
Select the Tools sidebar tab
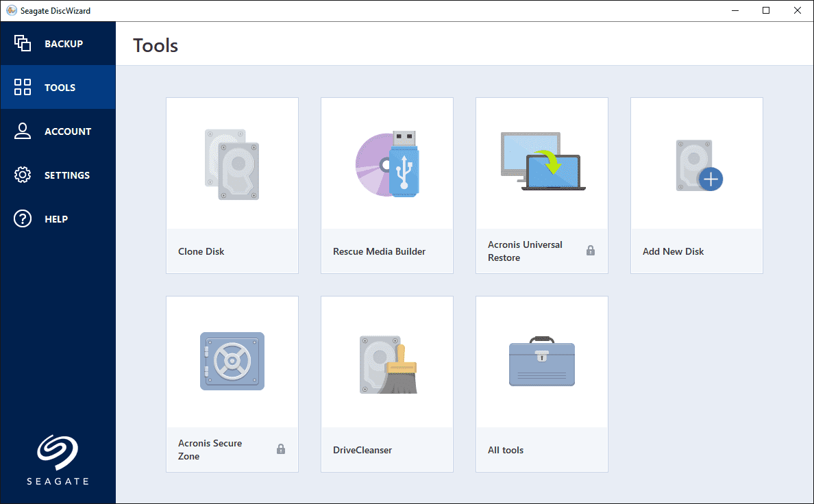pyautogui.click(x=58, y=88)
